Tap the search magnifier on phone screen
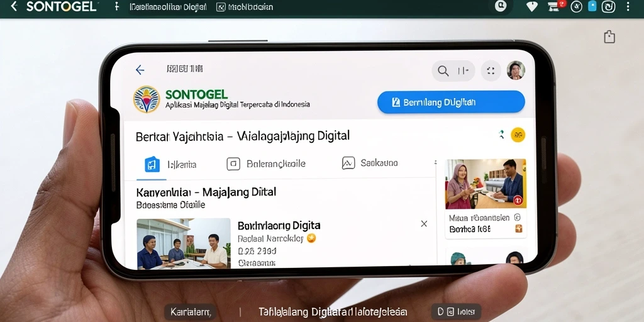 click(443, 71)
